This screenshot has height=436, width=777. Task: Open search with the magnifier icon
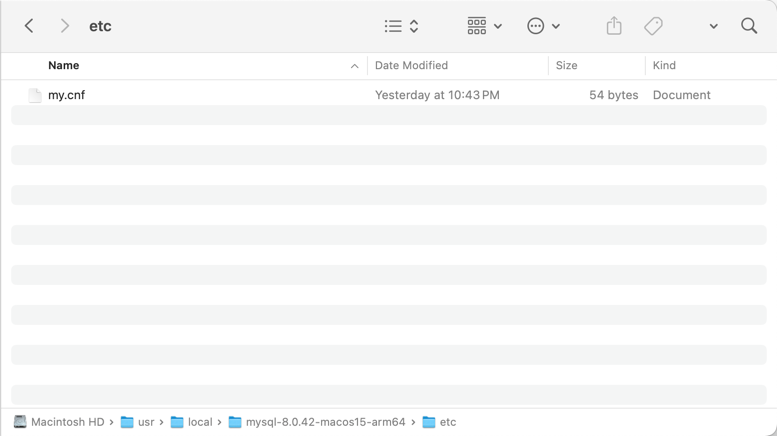(749, 26)
